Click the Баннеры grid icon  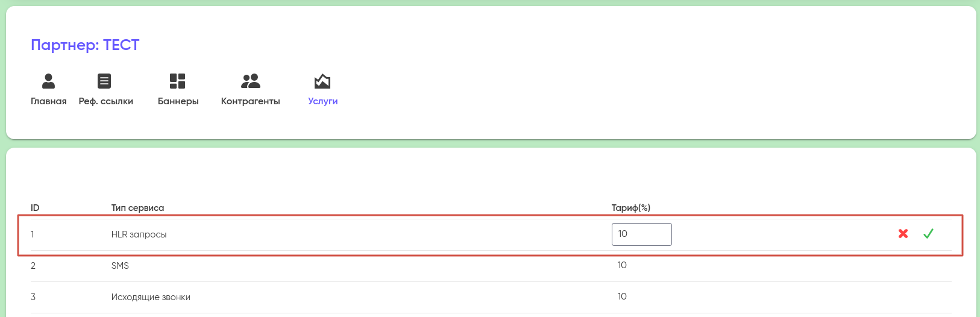(177, 81)
